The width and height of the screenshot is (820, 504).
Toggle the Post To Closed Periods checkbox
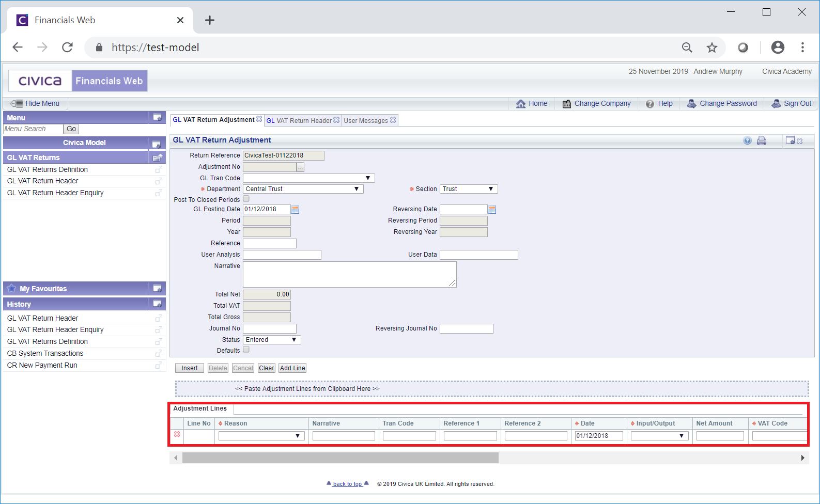246,199
